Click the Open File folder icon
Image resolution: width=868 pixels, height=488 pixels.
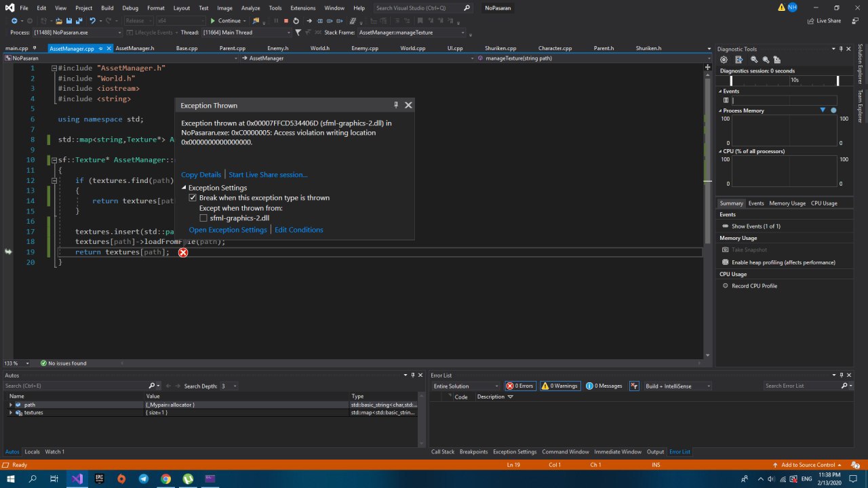point(59,20)
